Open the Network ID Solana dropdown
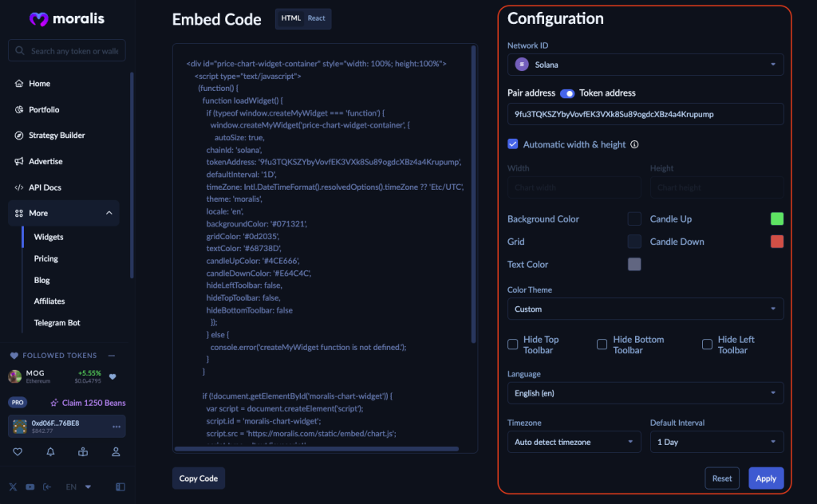The height and width of the screenshot is (504, 817). pos(645,65)
